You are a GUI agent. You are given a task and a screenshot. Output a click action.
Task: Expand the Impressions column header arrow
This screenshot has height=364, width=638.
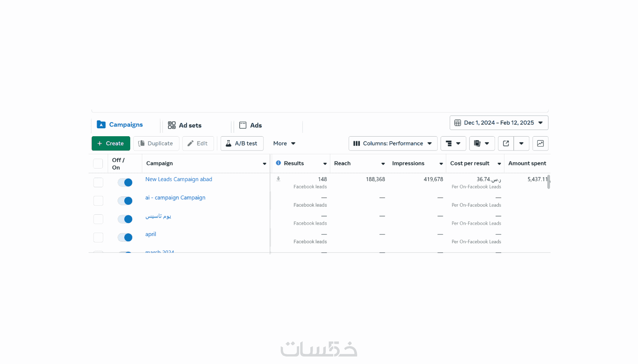(441, 164)
